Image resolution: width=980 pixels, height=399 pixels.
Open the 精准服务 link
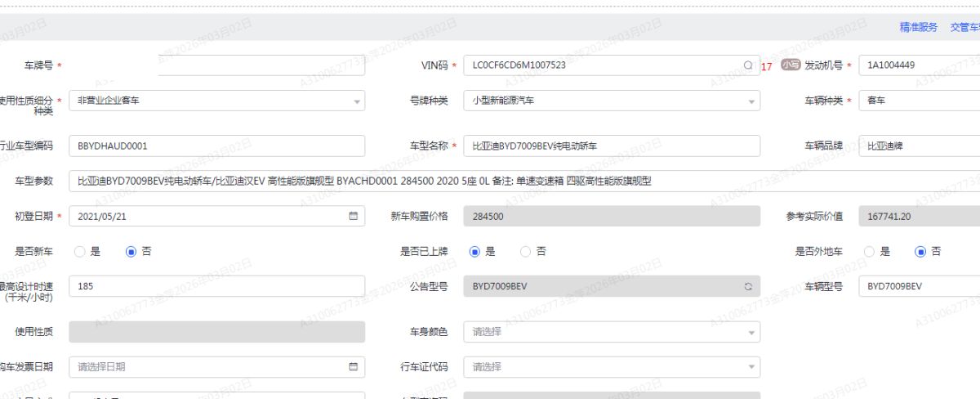pyautogui.click(x=918, y=27)
